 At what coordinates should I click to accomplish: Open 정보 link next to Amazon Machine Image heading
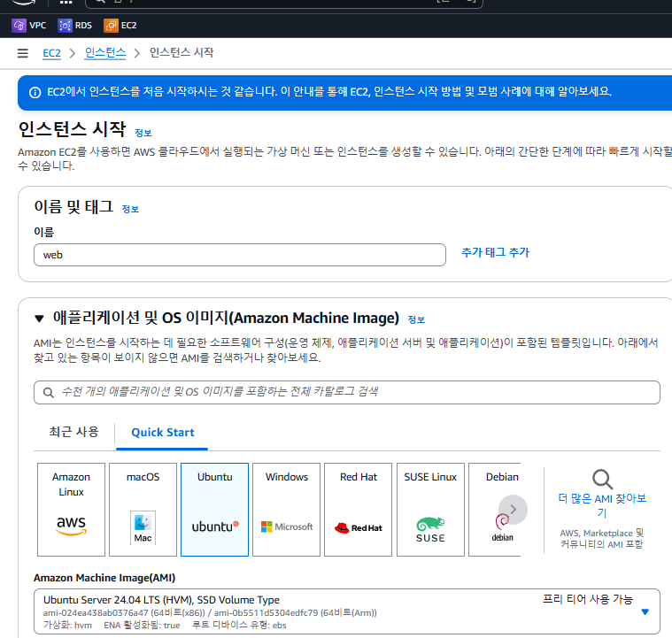pos(416,319)
